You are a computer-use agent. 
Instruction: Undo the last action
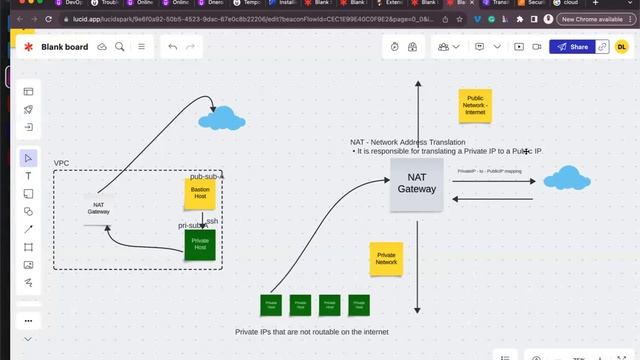coord(173,47)
